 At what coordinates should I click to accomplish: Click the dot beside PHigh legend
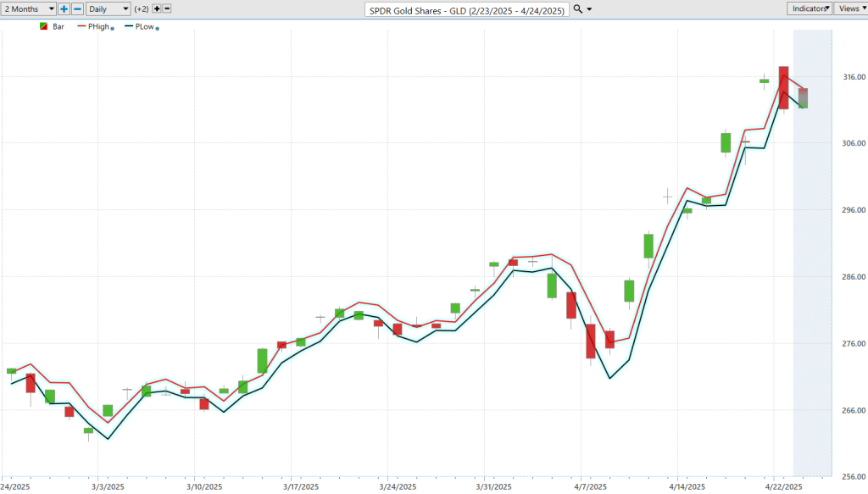tap(113, 29)
